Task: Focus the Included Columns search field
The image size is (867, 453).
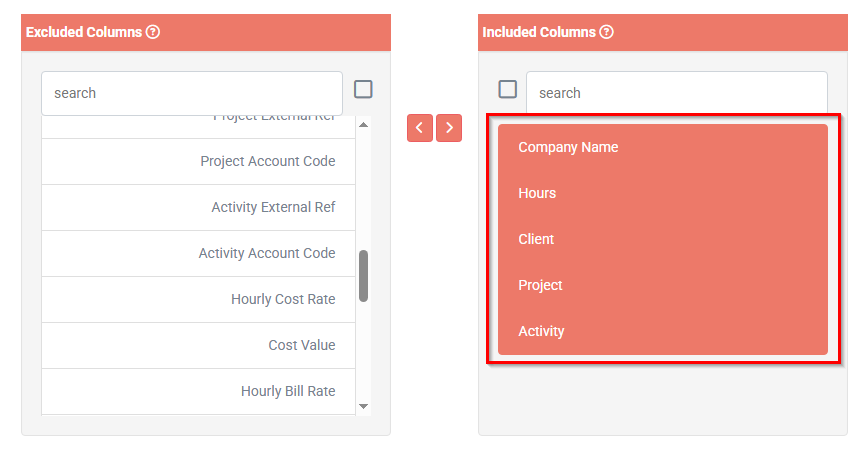Action: [677, 93]
